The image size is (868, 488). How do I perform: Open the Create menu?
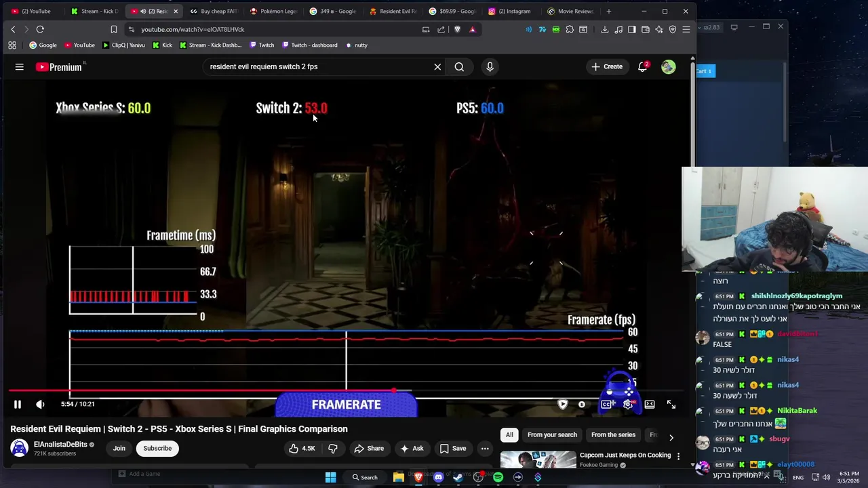pyautogui.click(x=607, y=66)
